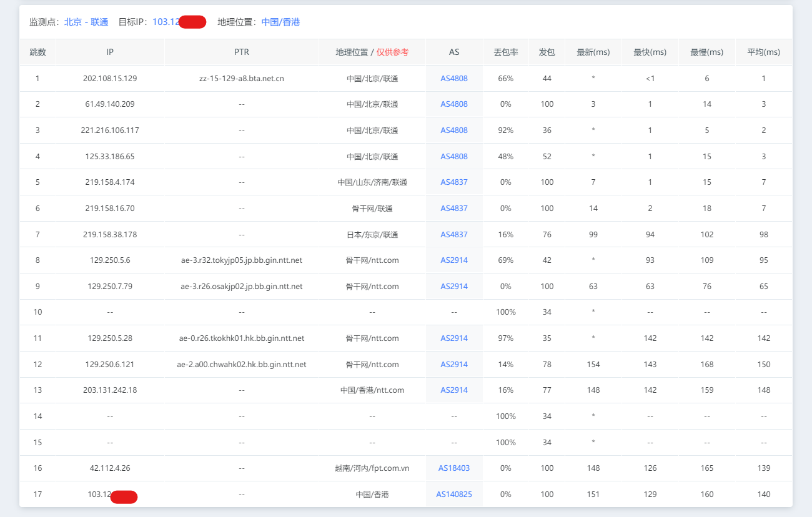Select the 14% packet loss value
This screenshot has height=517, width=812.
coord(506,365)
